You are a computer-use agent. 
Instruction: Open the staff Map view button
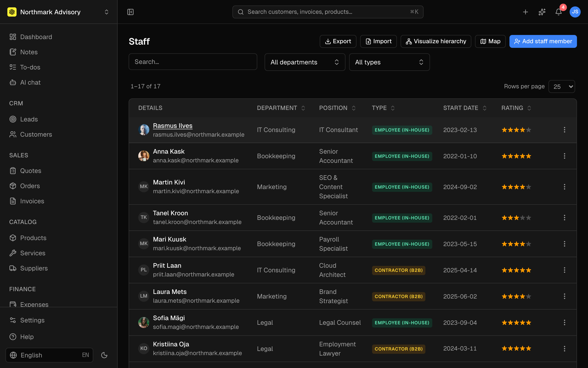coord(490,41)
